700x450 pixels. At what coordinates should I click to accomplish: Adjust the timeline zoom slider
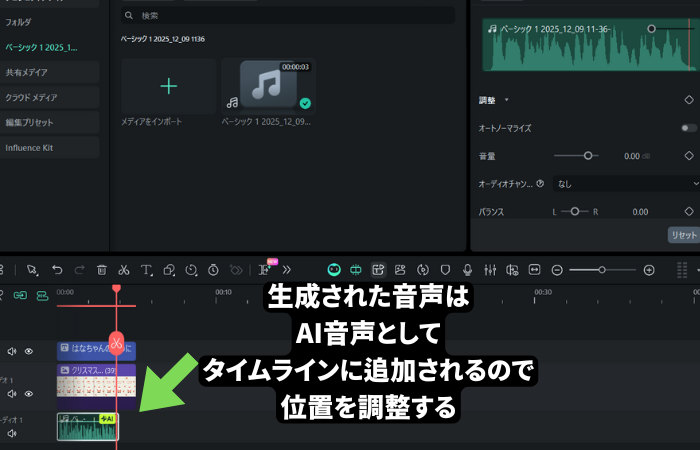[x=602, y=270]
